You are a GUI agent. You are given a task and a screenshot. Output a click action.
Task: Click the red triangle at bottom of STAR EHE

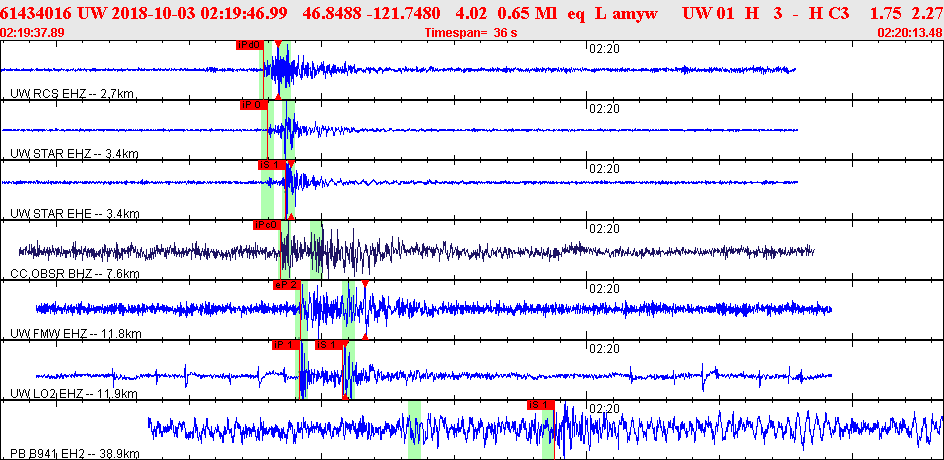click(291, 216)
